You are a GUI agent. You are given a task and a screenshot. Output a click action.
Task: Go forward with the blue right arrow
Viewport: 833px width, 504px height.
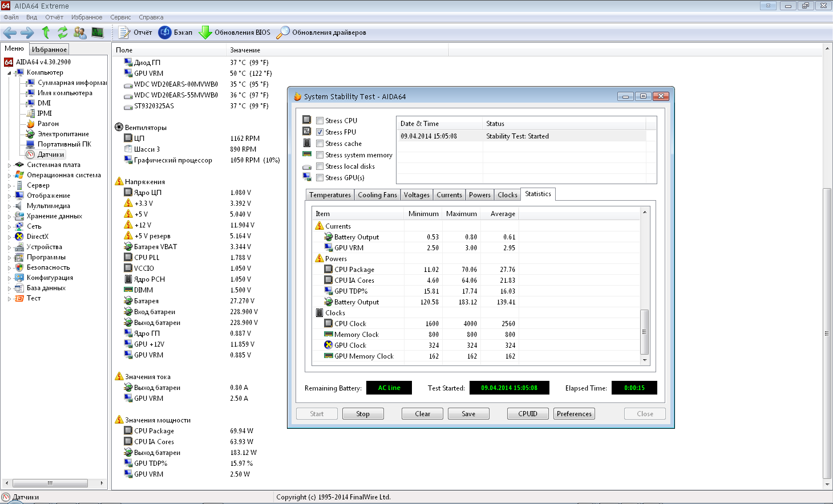point(27,32)
